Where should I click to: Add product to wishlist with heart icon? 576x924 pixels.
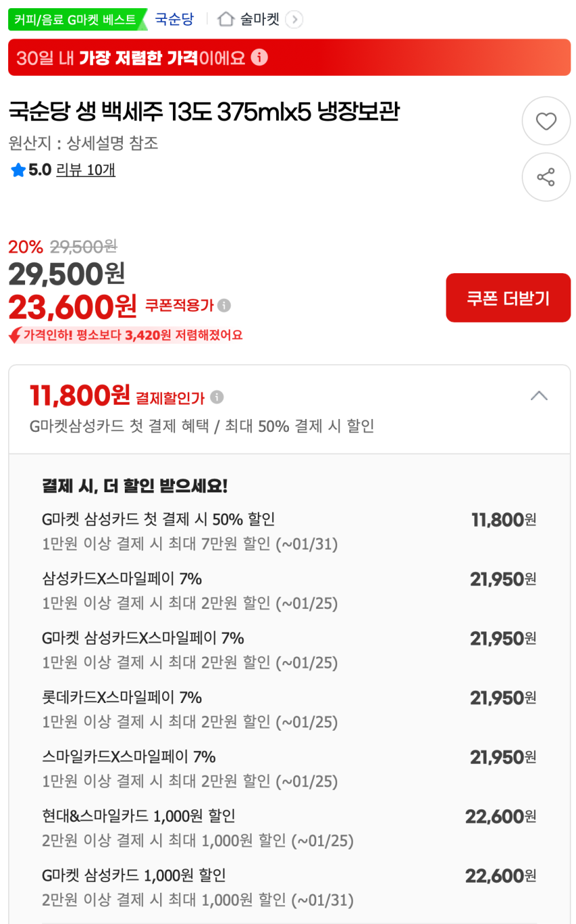[x=545, y=121]
